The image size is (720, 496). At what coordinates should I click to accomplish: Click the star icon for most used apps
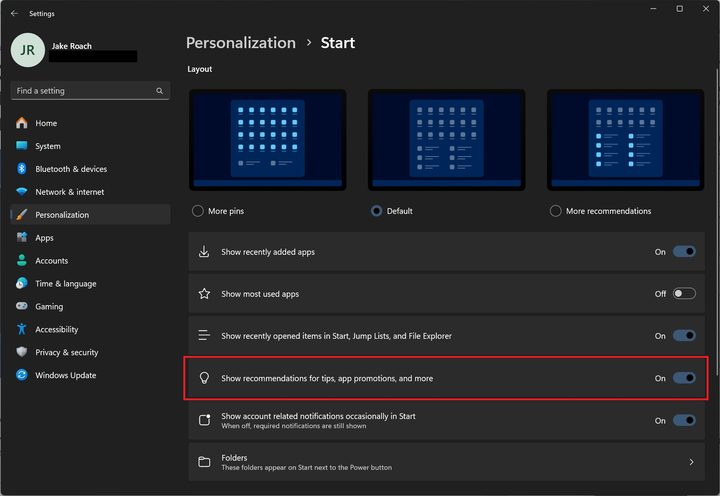pos(204,293)
